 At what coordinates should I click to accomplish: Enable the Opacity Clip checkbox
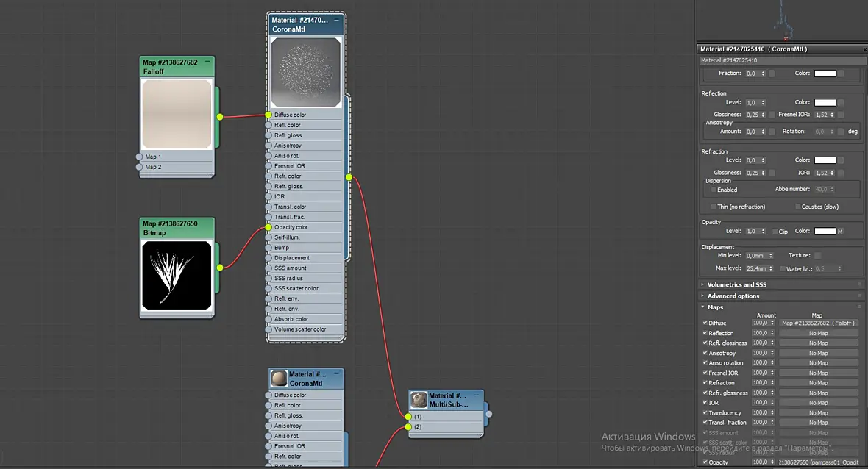[x=775, y=231]
